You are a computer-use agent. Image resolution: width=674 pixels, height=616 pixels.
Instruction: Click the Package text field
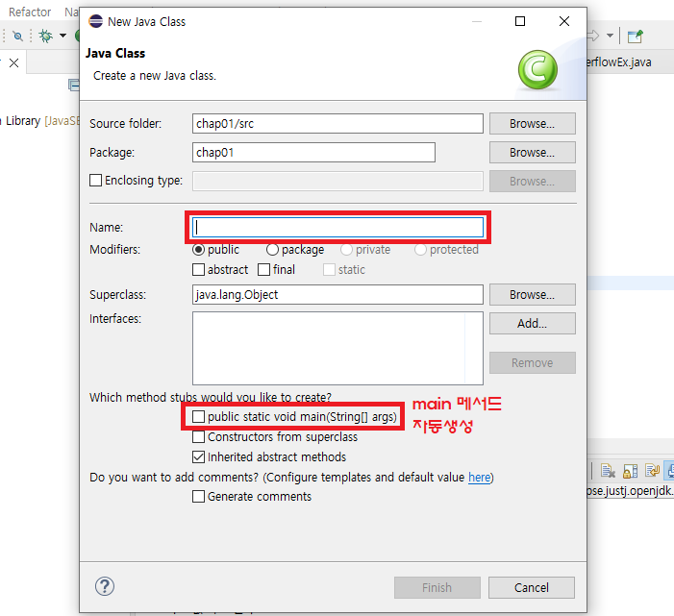[x=313, y=153]
